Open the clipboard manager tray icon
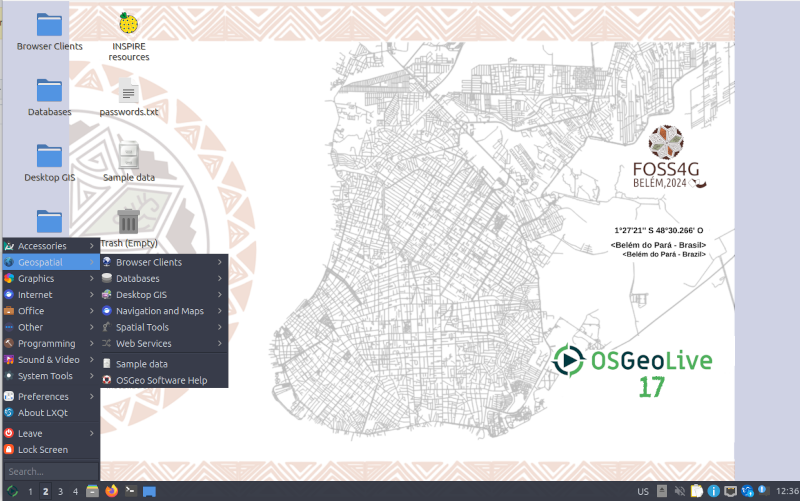Image resolution: width=800 pixels, height=501 pixels. pos(696,491)
